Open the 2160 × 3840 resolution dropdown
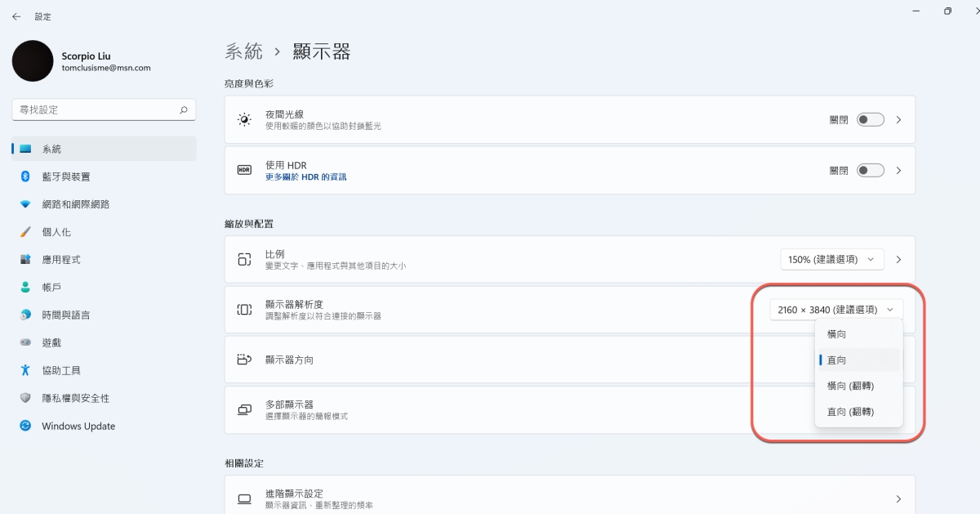Viewport: 980px width, 514px height. point(836,310)
